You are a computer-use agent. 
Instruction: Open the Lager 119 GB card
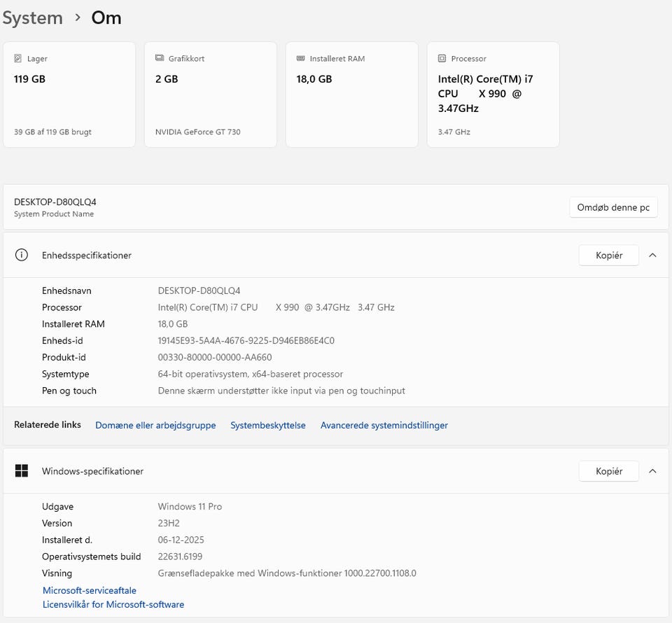click(x=69, y=94)
